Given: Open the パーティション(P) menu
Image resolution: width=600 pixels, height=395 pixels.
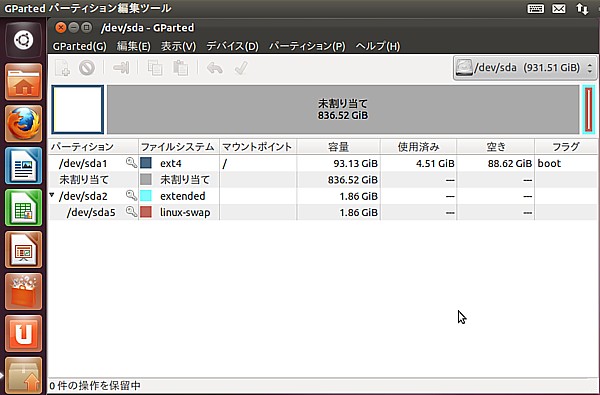Looking at the screenshot, I should (x=307, y=46).
